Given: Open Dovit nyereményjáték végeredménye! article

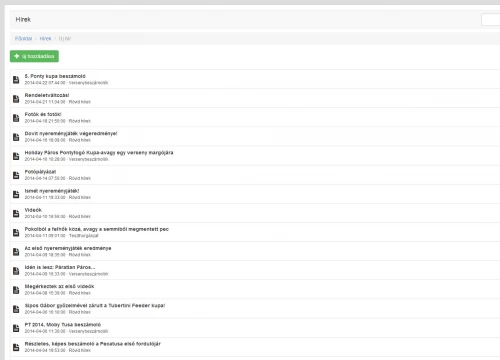Looking at the screenshot, I should pos(71,133).
